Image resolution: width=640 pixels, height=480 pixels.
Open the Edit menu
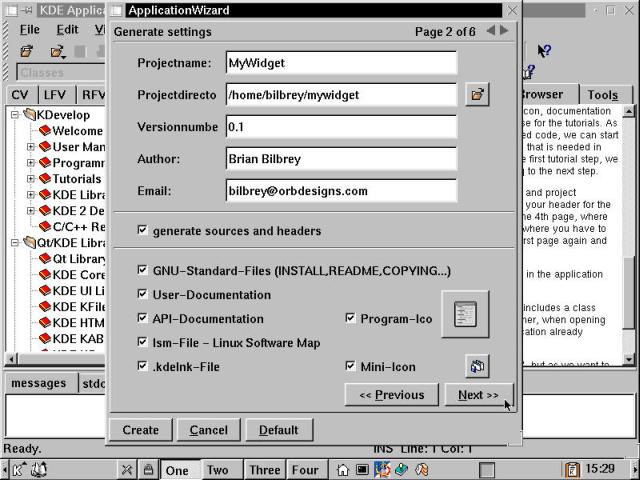pos(67,30)
